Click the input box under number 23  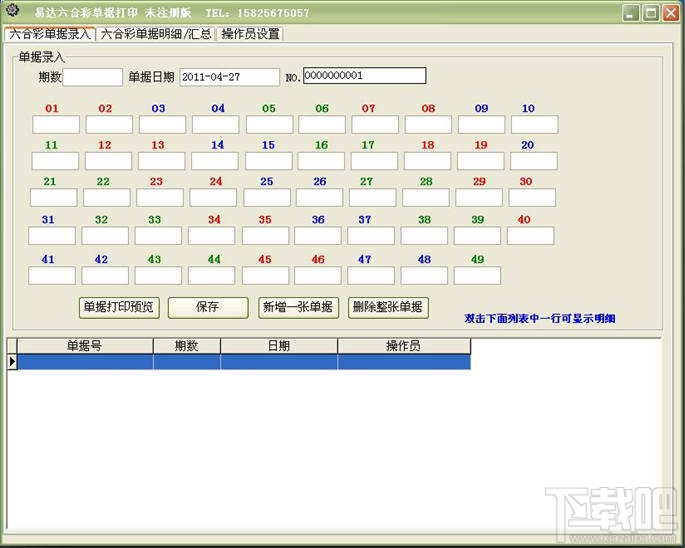point(160,198)
